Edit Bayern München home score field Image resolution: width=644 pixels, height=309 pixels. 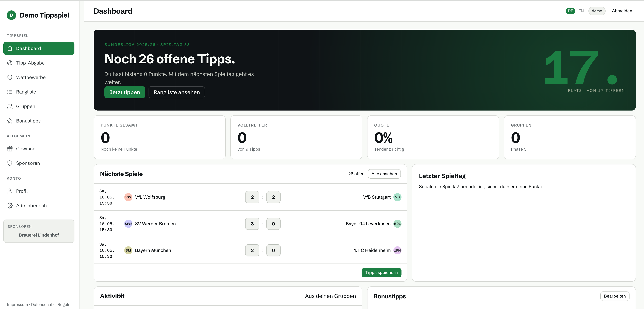pyautogui.click(x=252, y=250)
